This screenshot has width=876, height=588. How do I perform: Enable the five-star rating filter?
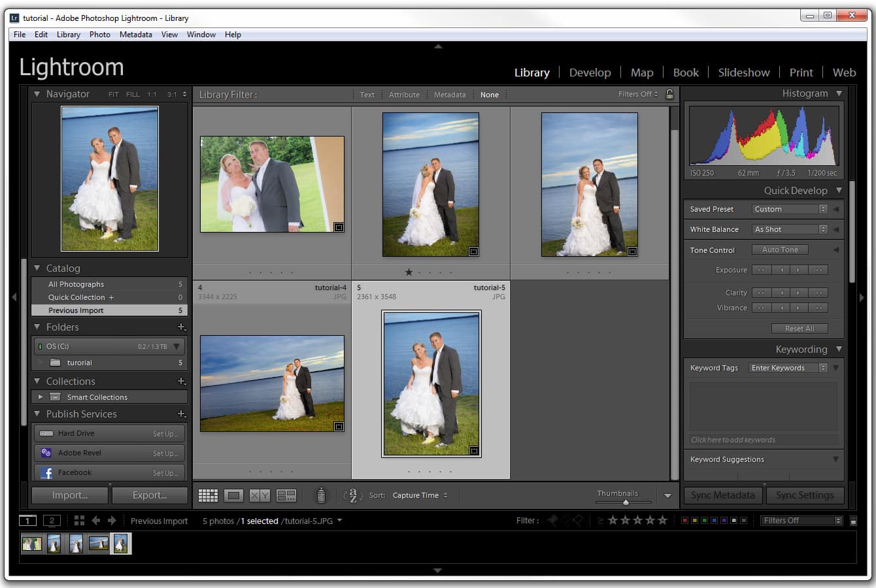pyautogui.click(x=662, y=520)
